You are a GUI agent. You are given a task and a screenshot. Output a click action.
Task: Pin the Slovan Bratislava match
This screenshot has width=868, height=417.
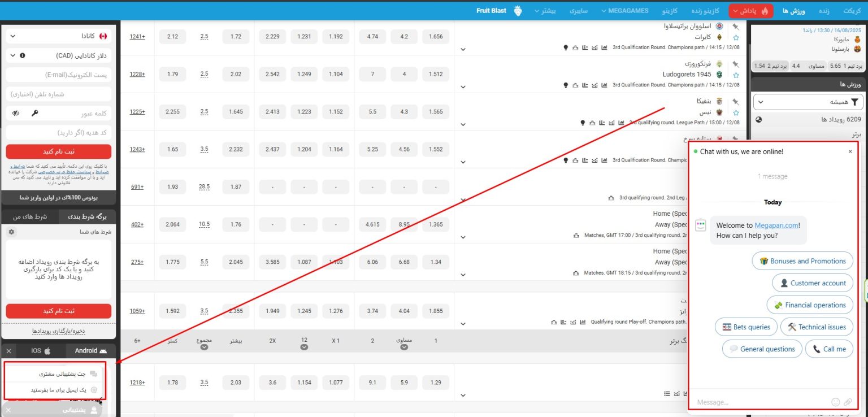point(735,27)
